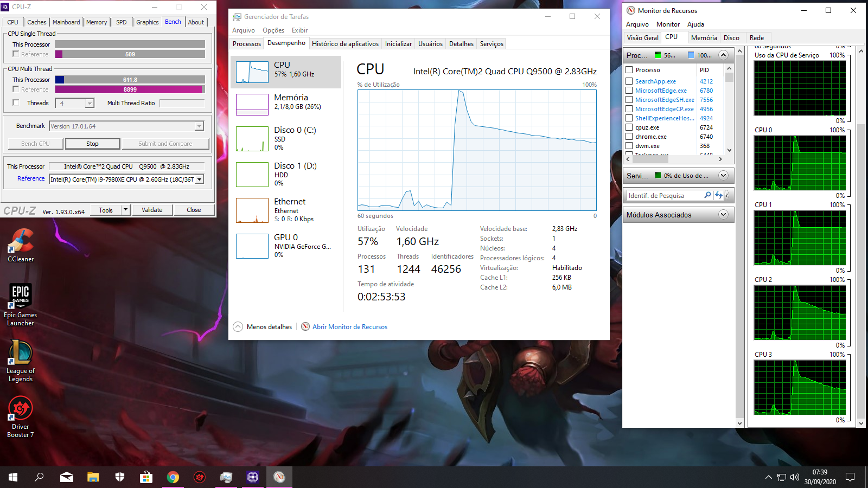Click the Validate button in CPU-Z

pyautogui.click(x=152, y=210)
